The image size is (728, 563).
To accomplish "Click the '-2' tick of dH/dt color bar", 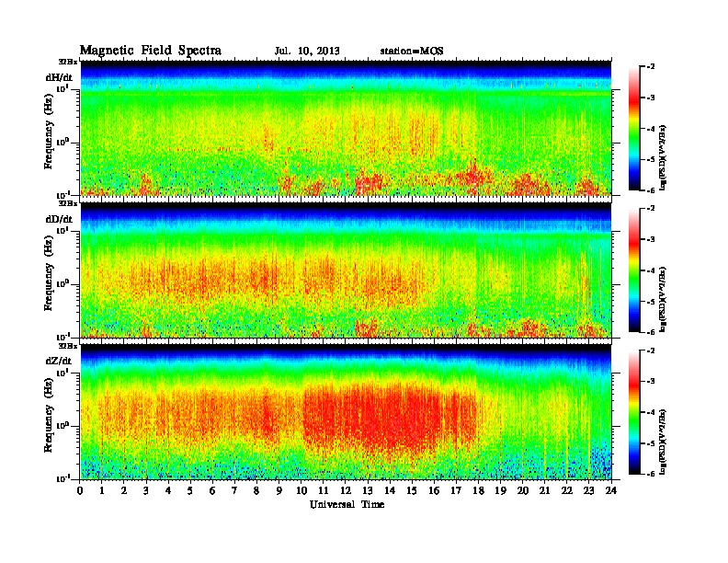I will pos(651,67).
